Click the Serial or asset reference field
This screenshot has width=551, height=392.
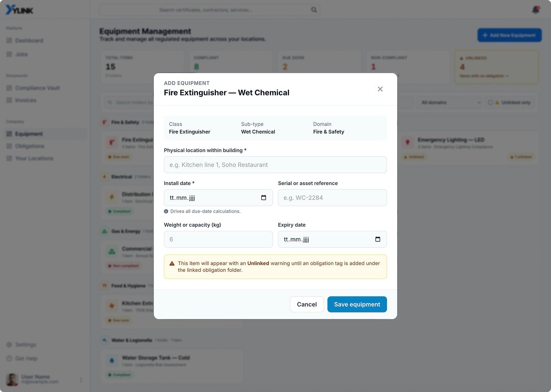[332, 198]
